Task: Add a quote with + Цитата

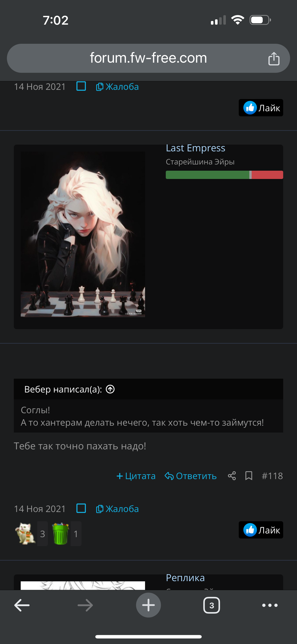Action: (136, 476)
